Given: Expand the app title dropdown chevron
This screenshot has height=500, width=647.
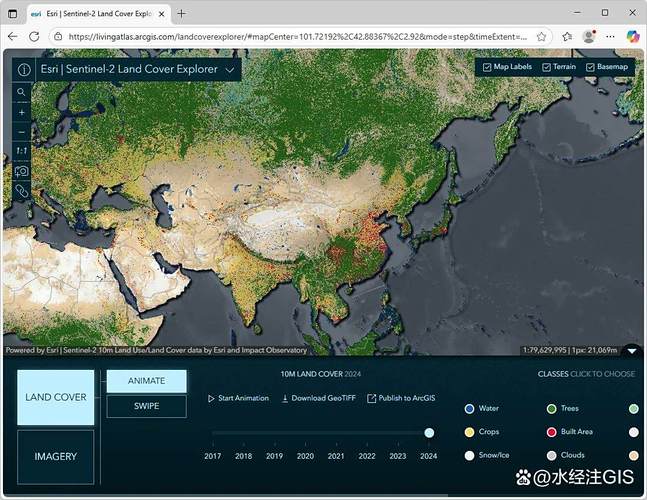Looking at the screenshot, I should click(x=230, y=70).
